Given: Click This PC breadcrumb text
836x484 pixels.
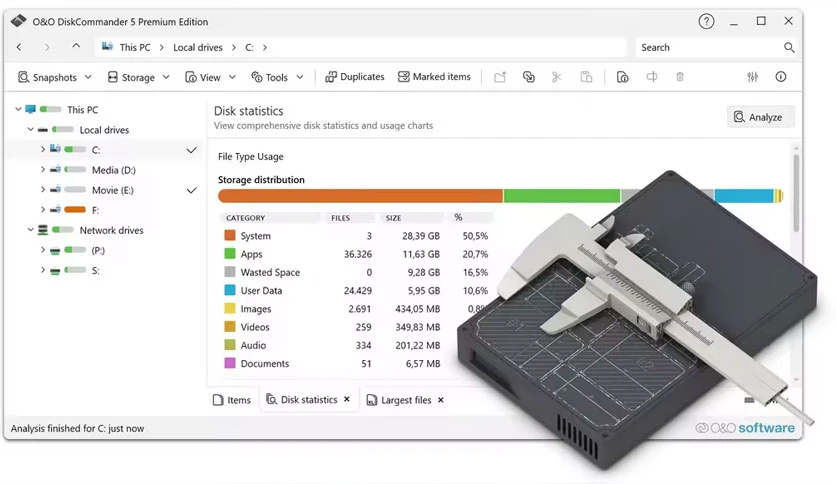Looking at the screenshot, I should pos(135,47).
